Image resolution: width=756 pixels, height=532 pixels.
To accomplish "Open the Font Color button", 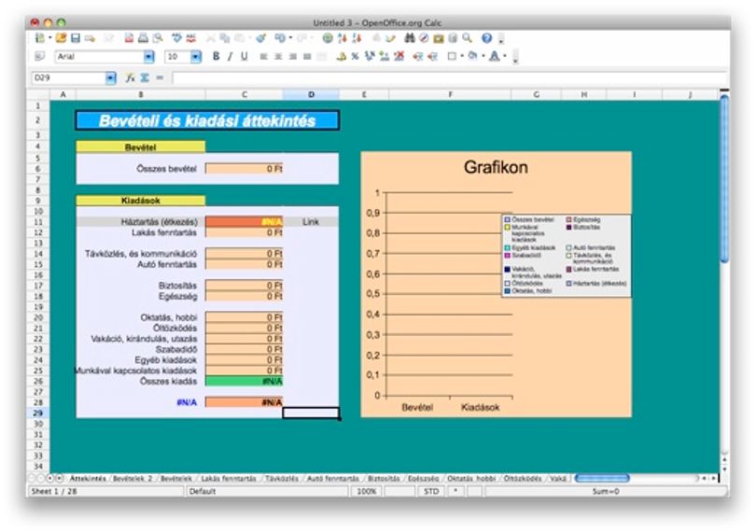I will [x=494, y=56].
